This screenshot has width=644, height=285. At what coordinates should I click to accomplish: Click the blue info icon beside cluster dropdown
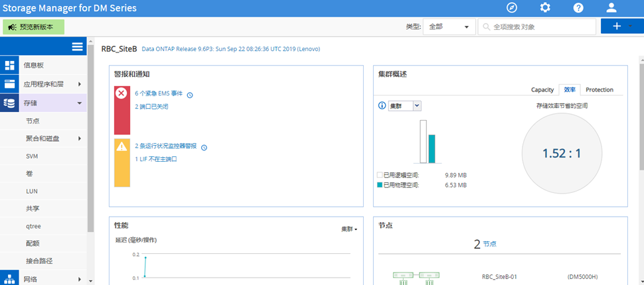[382, 105]
